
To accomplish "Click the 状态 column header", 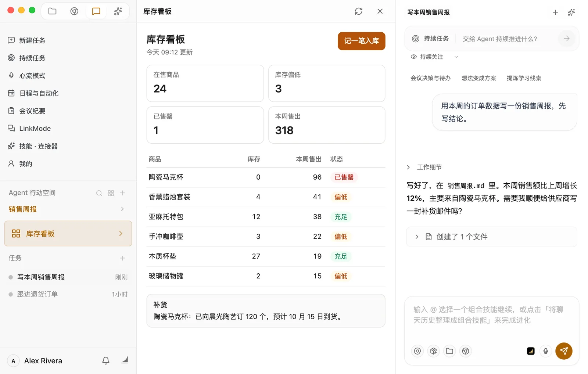I will (337, 159).
